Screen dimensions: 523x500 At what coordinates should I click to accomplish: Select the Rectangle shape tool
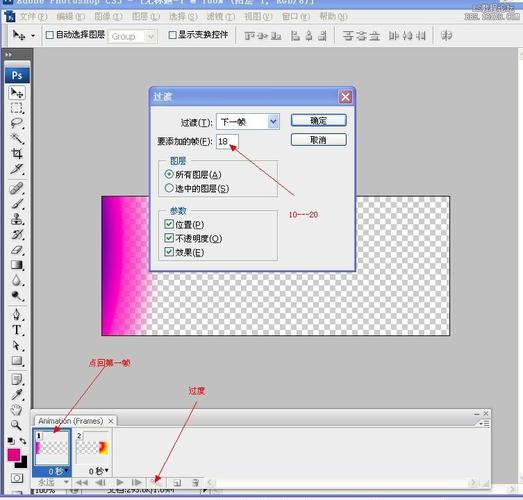click(x=17, y=361)
